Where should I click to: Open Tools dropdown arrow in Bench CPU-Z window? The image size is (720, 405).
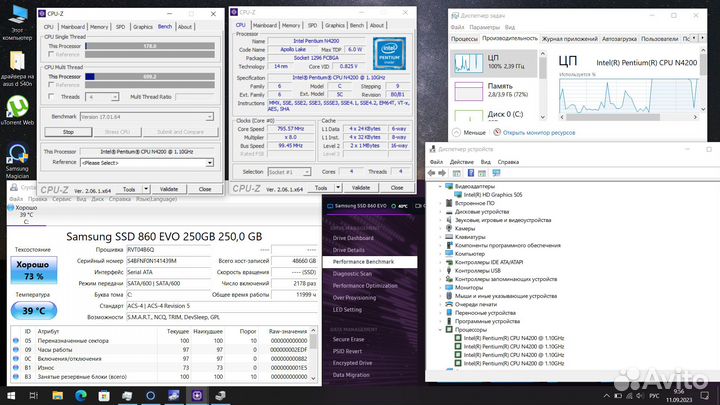(x=146, y=189)
